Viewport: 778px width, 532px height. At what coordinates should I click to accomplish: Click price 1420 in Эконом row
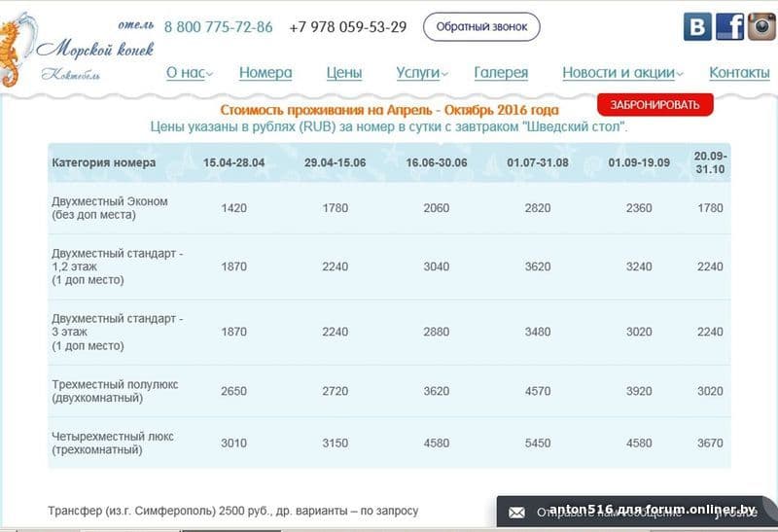click(x=233, y=208)
